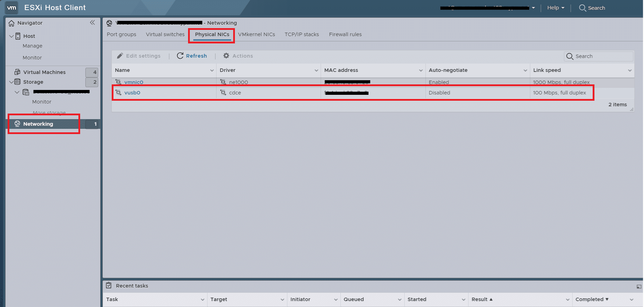Screen dimensions: 644x307
Task: Open Link speed column dropdown arrow
Action: coord(630,70)
